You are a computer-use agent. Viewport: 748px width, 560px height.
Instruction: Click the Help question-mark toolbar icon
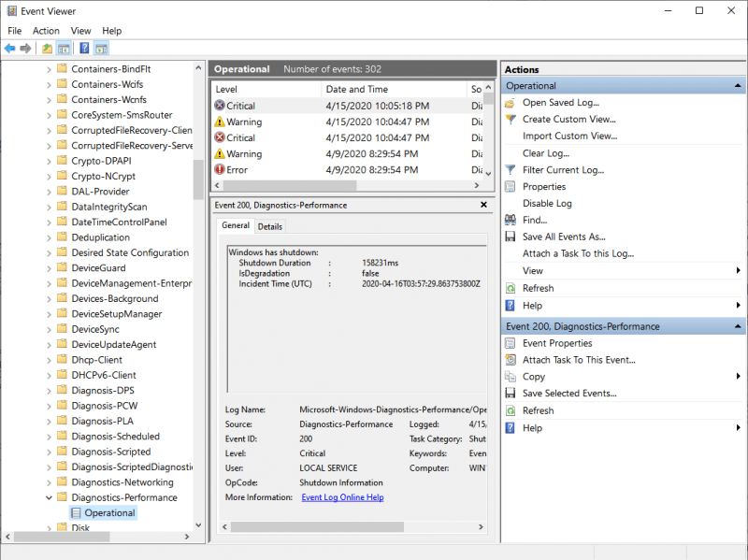(84, 48)
